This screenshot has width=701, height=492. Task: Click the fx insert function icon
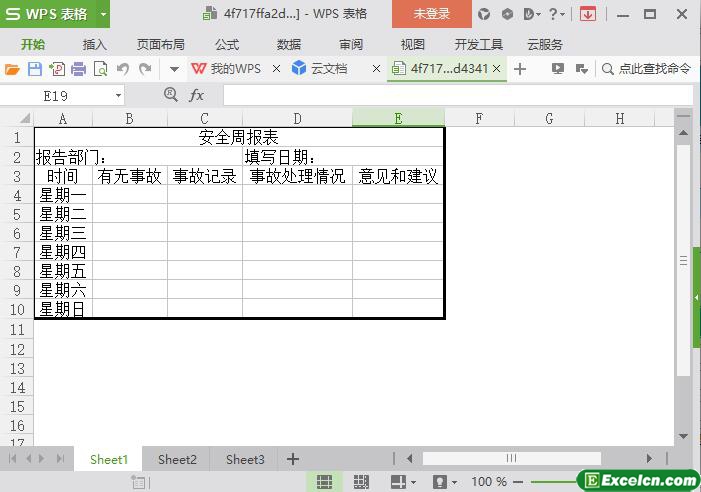196,95
